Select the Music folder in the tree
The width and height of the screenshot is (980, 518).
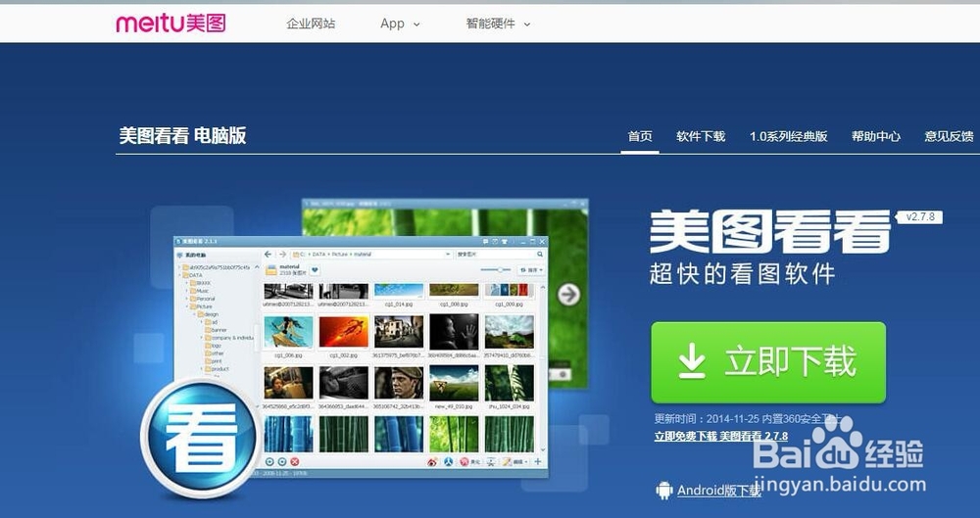click(x=199, y=291)
